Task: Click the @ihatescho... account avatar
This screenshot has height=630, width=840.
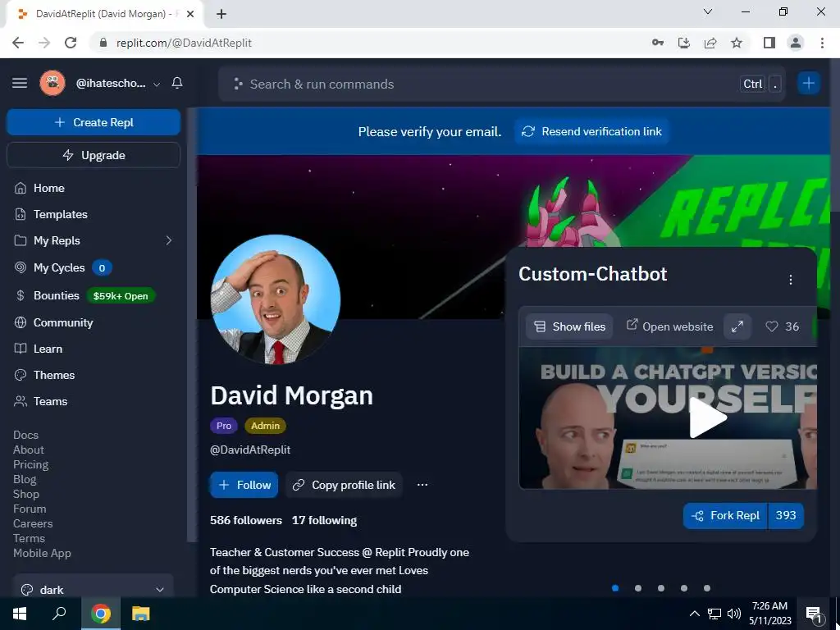Action: [52, 83]
